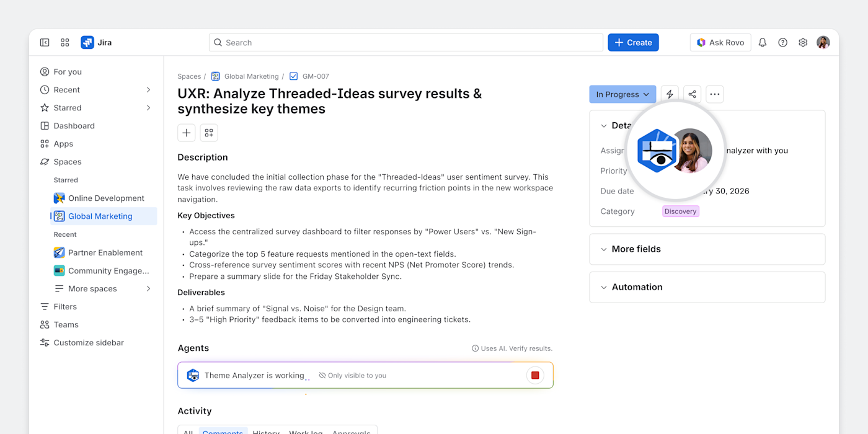Click the notifications bell

pos(762,42)
